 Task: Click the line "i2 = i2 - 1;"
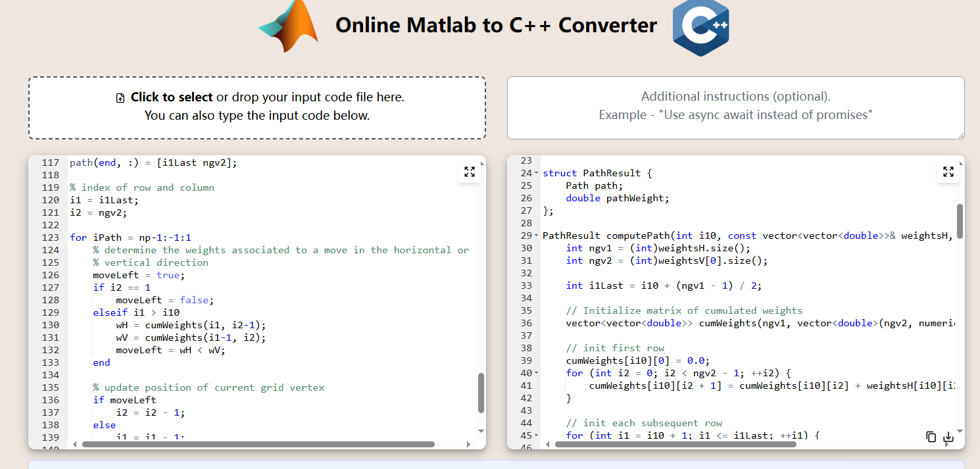151,412
